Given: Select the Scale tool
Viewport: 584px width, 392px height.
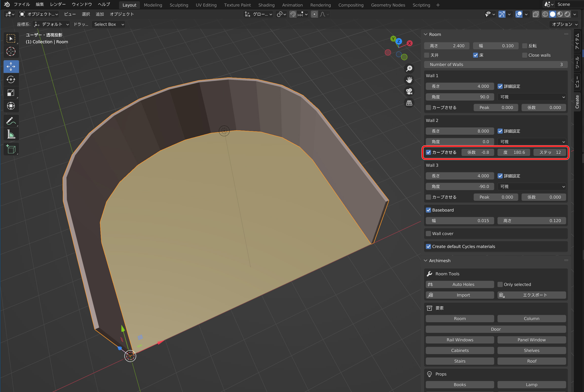Looking at the screenshot, I should tap(11, 93).
